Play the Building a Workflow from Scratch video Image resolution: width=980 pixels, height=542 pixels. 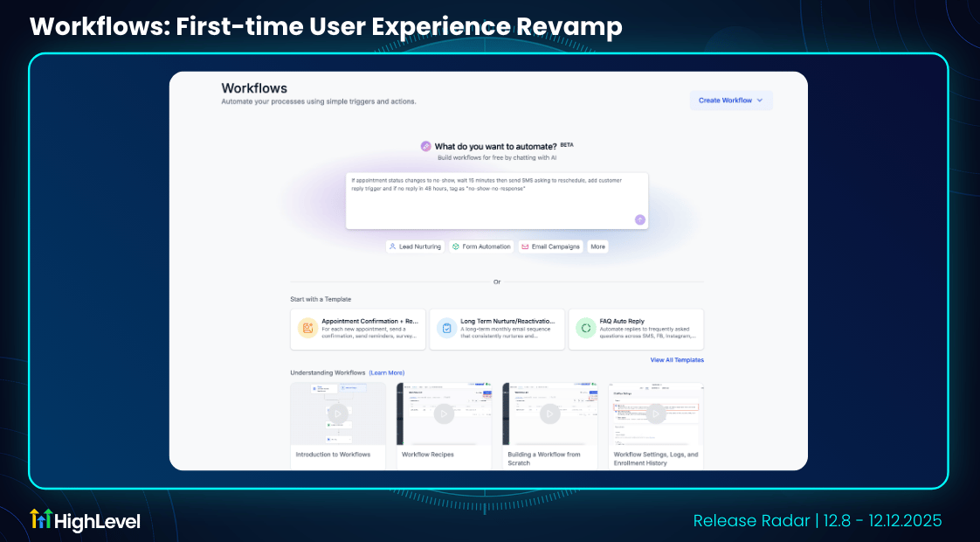click(x=550, y=413)
